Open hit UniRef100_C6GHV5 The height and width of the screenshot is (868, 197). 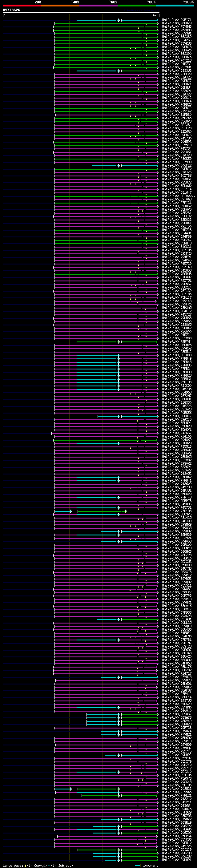(176, 345)
